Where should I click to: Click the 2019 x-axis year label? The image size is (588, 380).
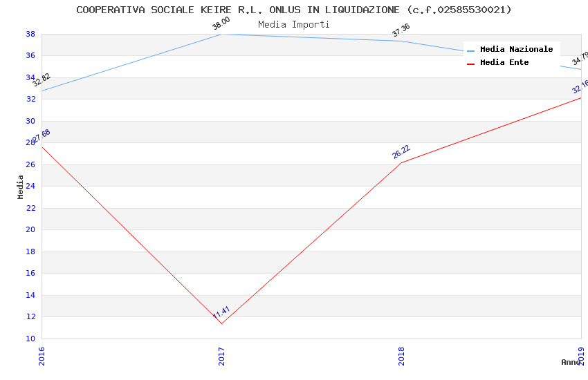[581, 356]
